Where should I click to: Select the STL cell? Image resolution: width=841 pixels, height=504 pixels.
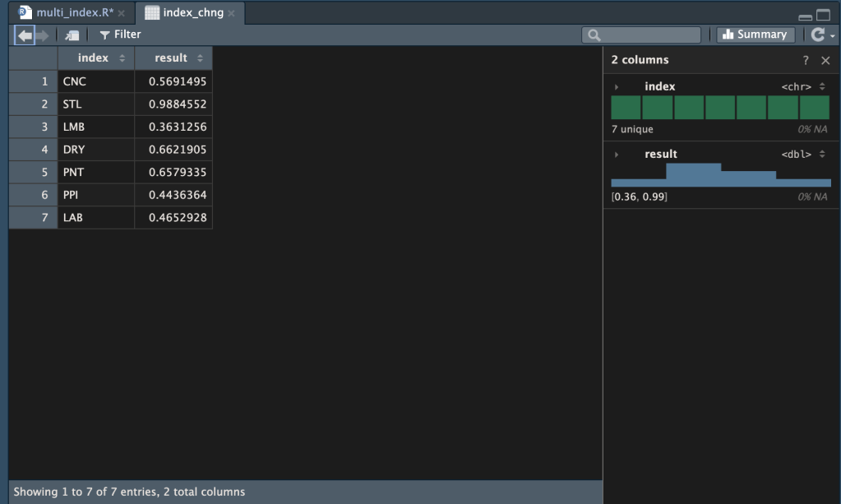click(x=95, y=104)
